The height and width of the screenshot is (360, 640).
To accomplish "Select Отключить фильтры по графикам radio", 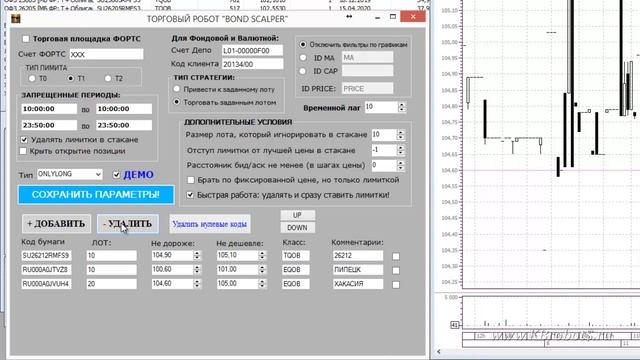I will (302, 44).
